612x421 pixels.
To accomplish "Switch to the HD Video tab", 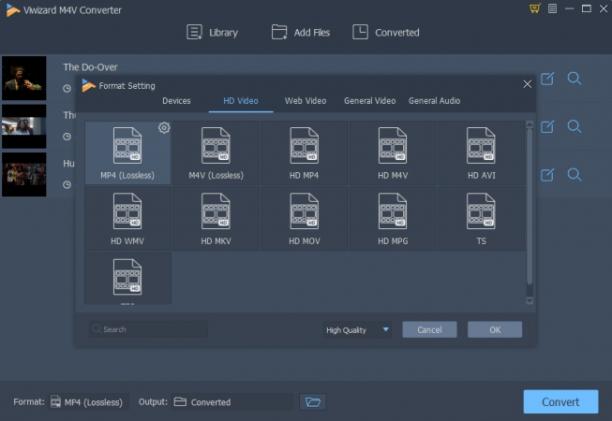I will (240, 101).
